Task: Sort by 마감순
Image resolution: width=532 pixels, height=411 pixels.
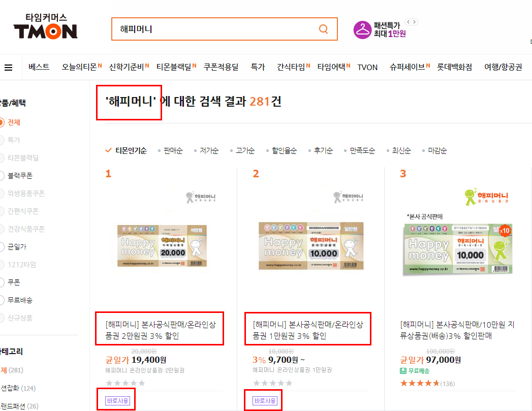Action: point(437,150)
